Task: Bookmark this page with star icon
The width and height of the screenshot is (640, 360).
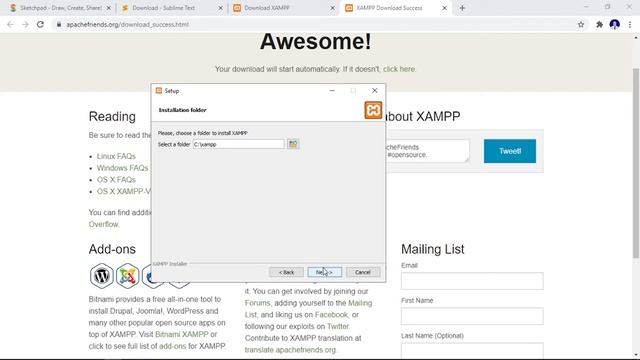Action: pyautogui.click(x=581, y=24)
